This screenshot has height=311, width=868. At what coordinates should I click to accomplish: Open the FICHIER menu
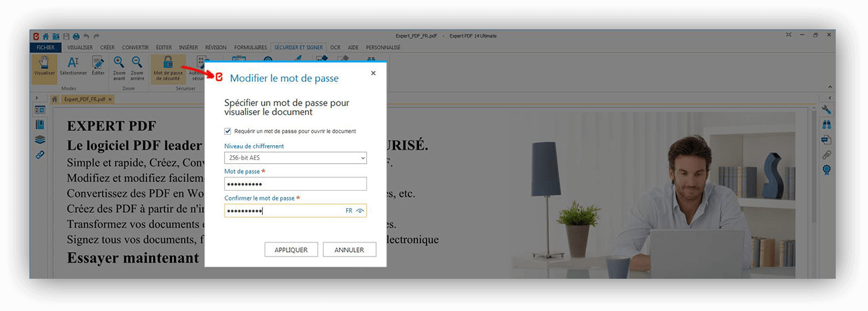46,48
